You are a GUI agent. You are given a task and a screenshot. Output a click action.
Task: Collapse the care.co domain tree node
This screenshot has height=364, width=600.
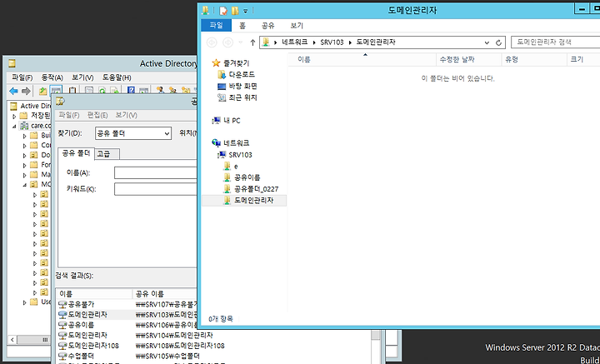click(14, 126)
